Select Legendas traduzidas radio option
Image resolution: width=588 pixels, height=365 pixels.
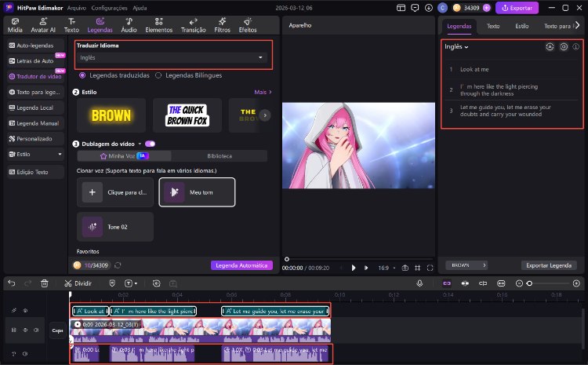click(x=82, y=75)
